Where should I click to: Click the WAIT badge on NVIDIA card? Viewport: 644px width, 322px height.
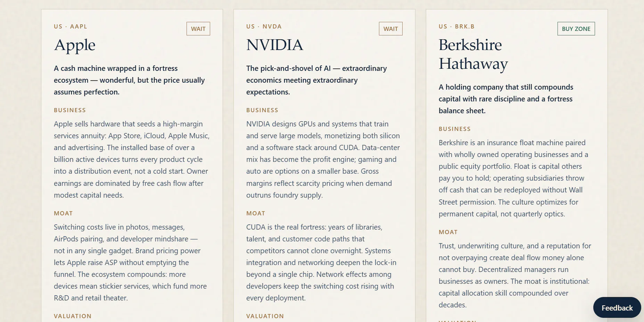click(391, 29)
